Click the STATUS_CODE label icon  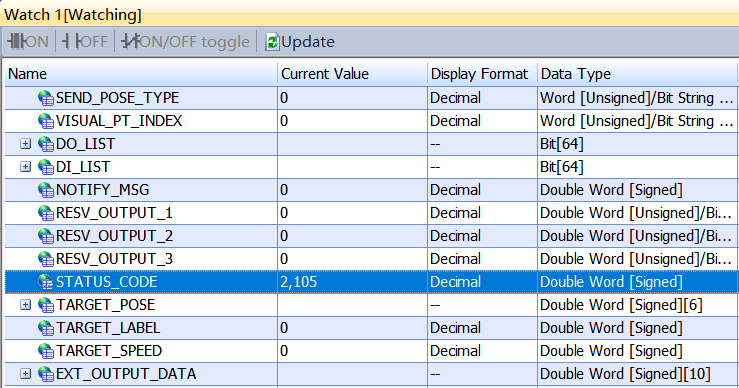click(x=46, y=282)
